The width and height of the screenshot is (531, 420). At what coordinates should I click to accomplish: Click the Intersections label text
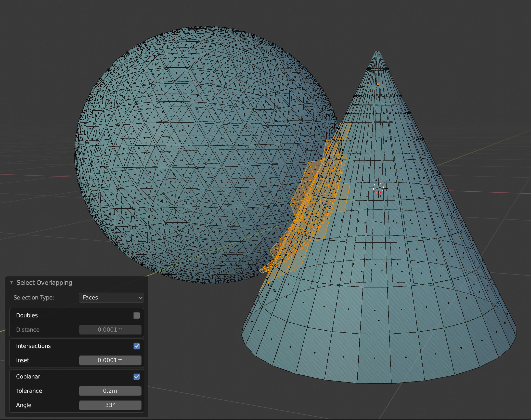click(x=33, y=346)
